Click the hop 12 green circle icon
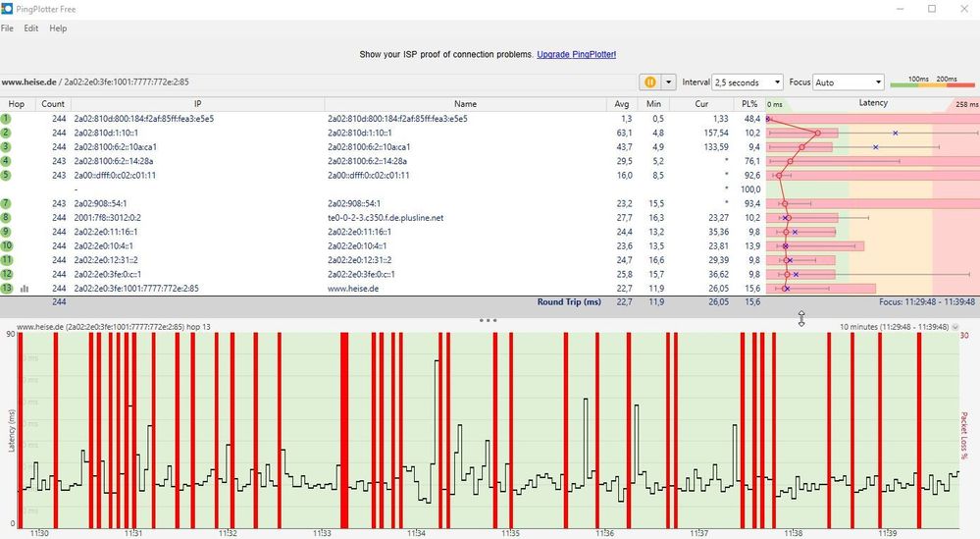Viewport: 980px width, 539px height. 6,274
